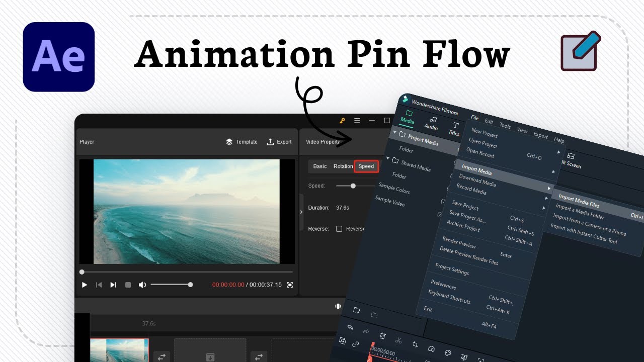Select the crop tool in Filmora toolbar
The width and height of the screenshot is (644, 362).
point(415,344)
